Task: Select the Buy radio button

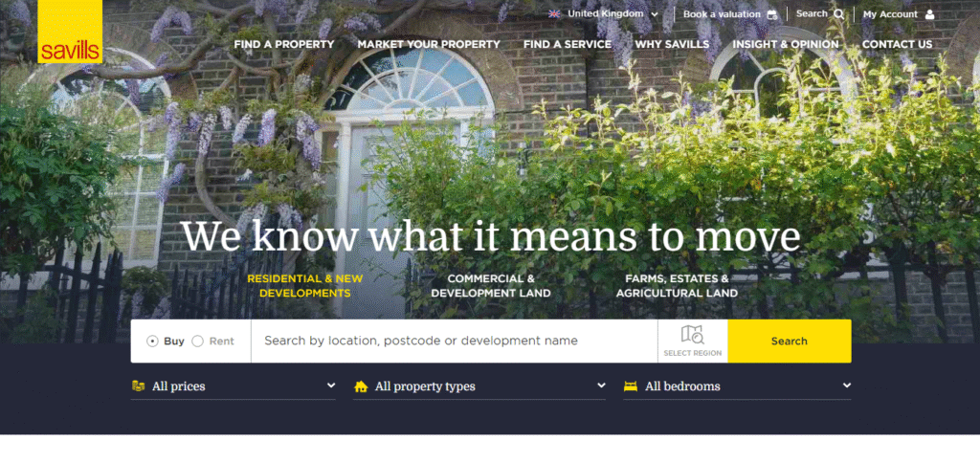Action: pyautogui.click(x=152, y=342)
